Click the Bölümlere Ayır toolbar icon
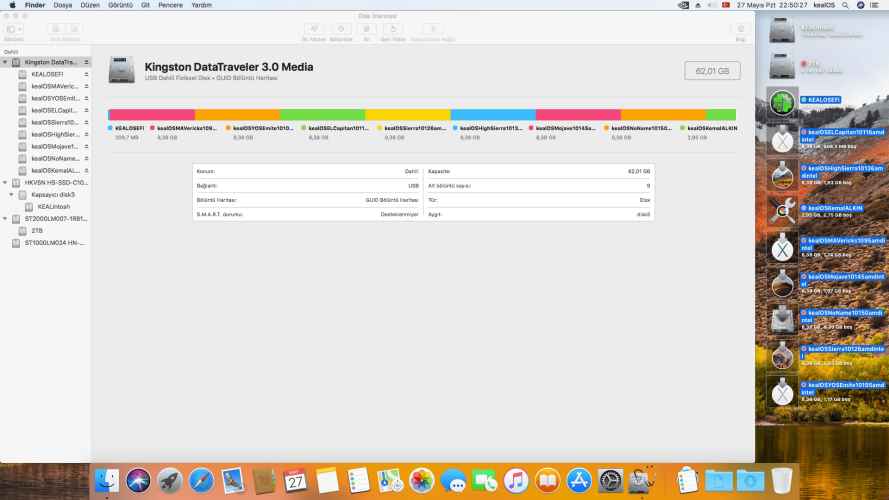This screenshot has width=889, height=500. 341,30
